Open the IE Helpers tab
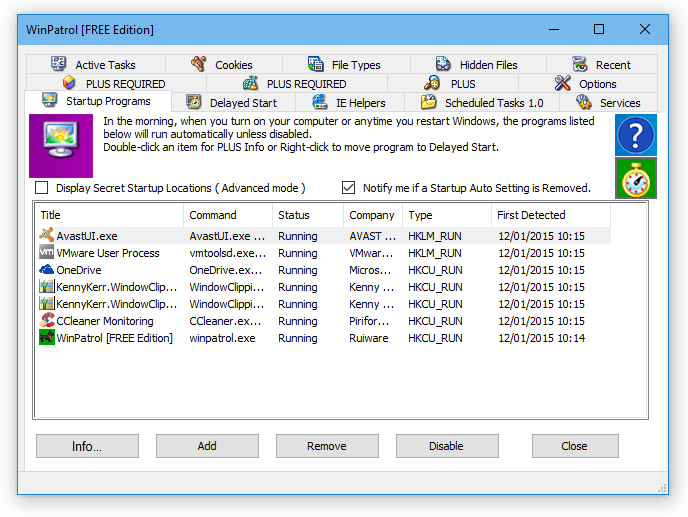 [350, 103]
